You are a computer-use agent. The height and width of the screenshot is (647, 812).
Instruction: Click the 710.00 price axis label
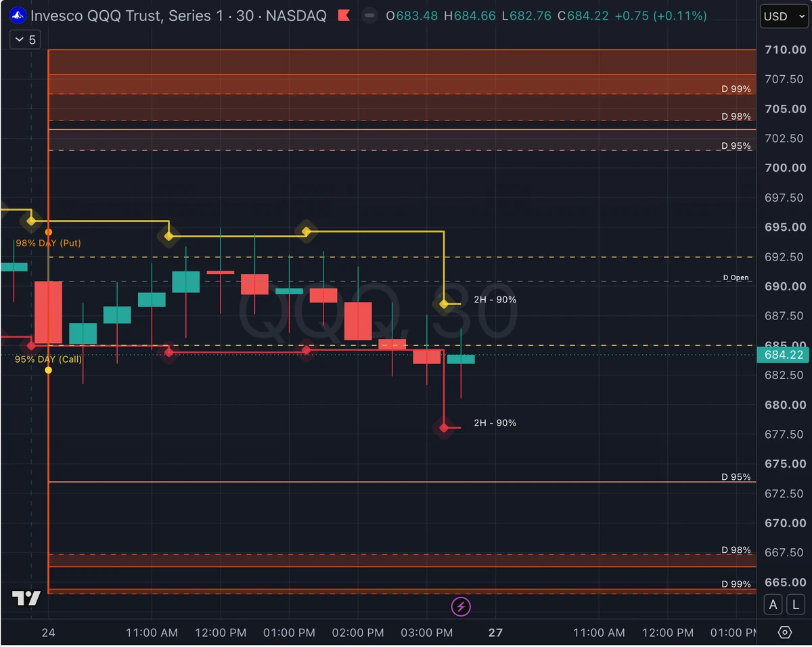click(785, 49)
